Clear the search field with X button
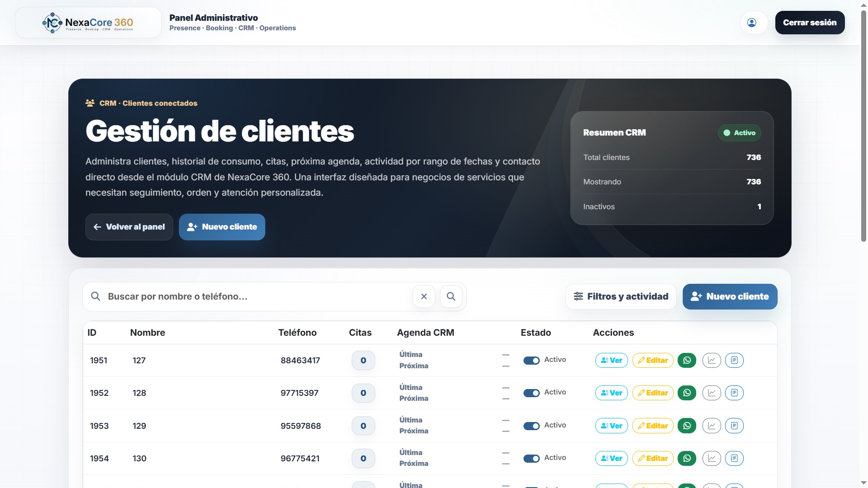Image resolution: width=868 pixels, height=488 pixels. (x=424, y=296)
